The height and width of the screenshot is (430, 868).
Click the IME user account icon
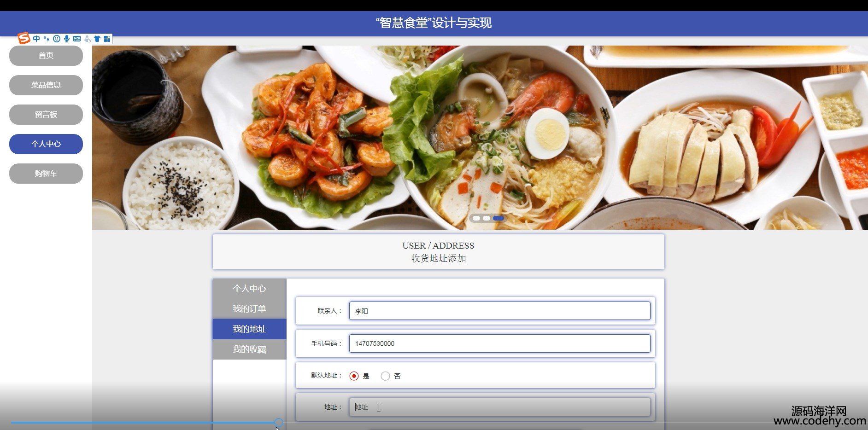pyautogui.click(x=87, y=39)
